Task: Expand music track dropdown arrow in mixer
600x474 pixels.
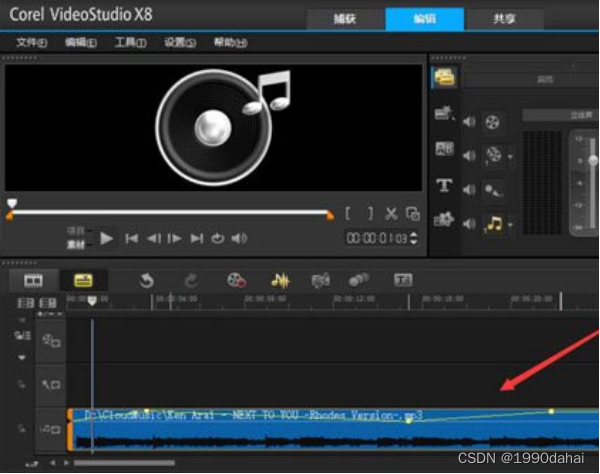Action: (x=510, y=225)
